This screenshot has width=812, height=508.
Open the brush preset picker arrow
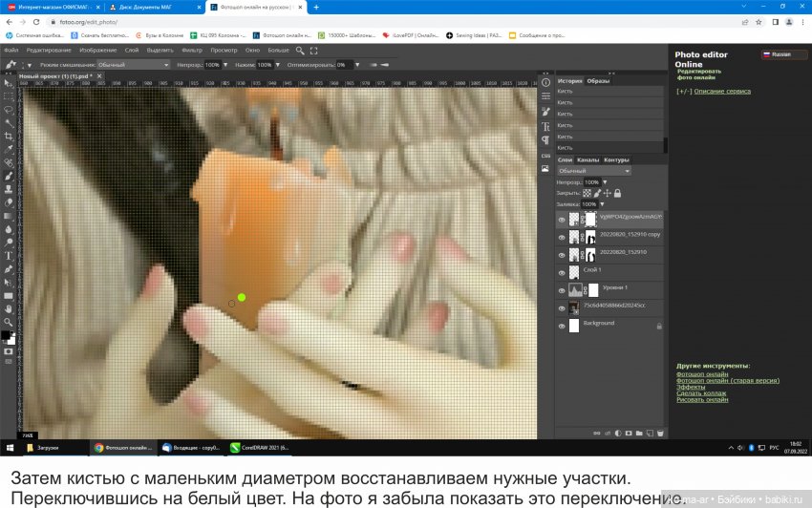point(30,65)
